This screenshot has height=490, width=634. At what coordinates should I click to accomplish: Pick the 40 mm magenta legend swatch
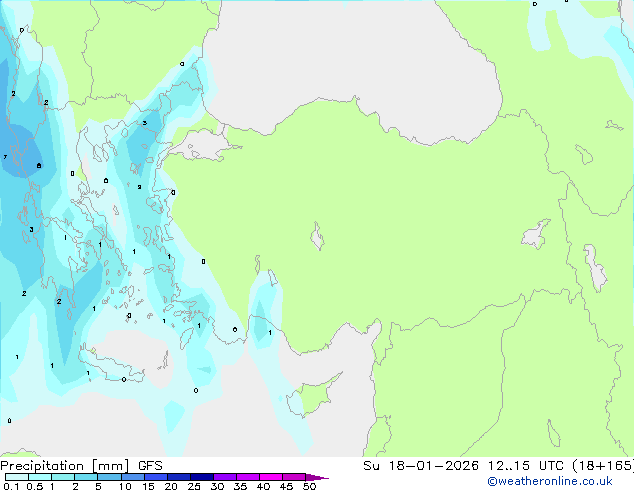[x=271, y=477]
